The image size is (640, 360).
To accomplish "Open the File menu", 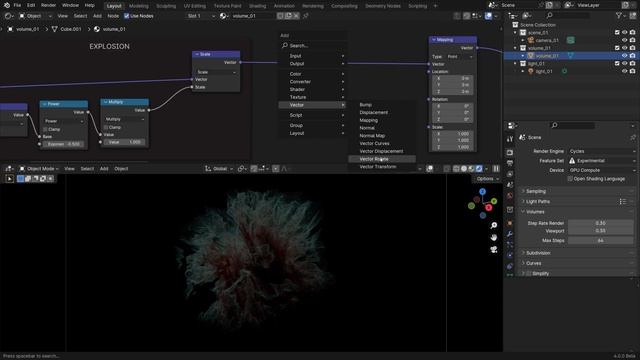I will point(17,5).
